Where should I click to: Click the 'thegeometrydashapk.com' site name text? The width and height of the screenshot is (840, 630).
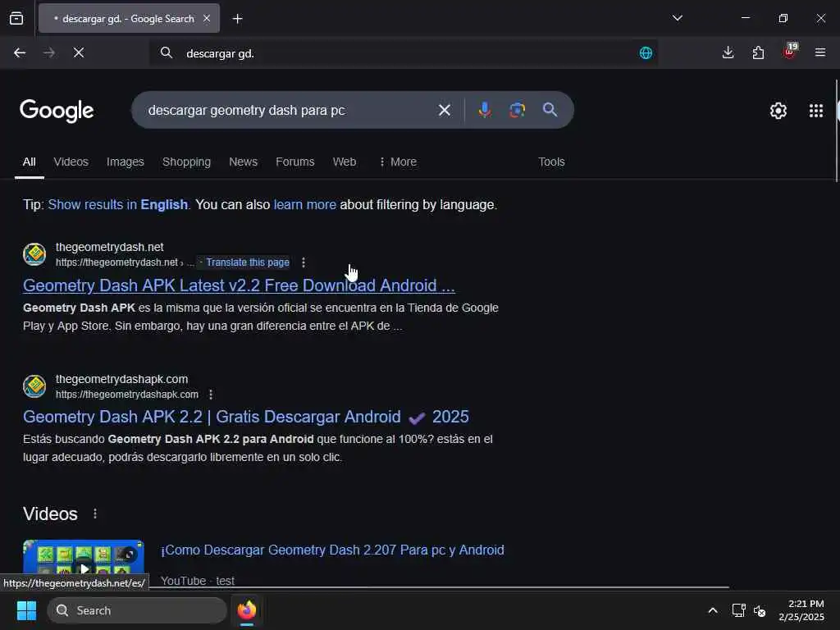click(x=121, y=379)
